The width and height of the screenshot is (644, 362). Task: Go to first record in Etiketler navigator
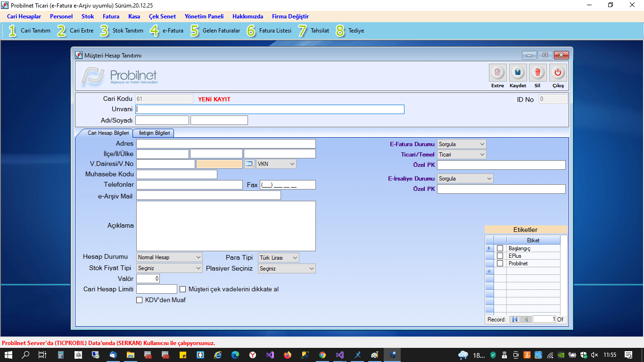515,319
